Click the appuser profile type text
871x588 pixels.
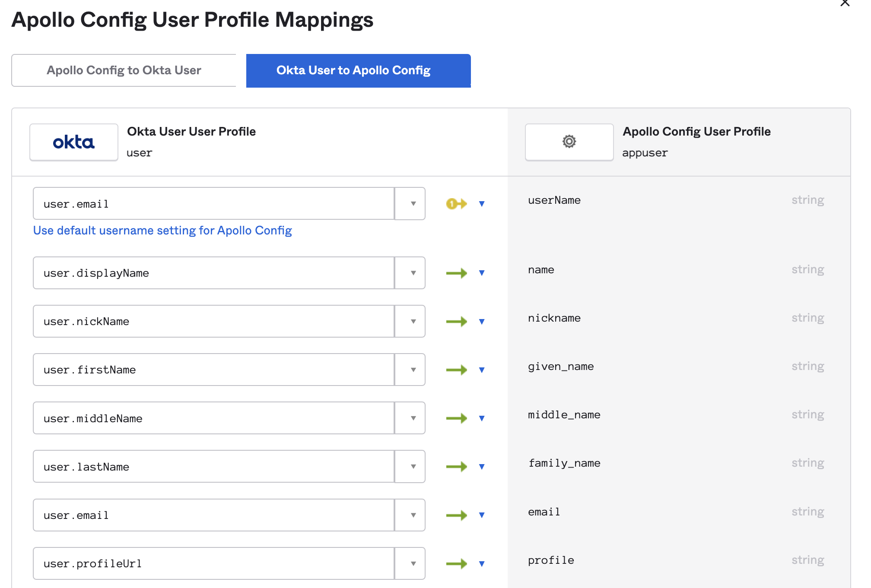pyautogui.click(x=645, y=153)
